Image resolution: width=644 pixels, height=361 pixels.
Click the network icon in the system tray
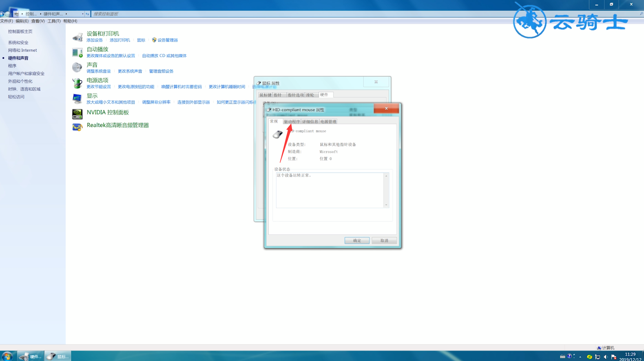pyautogui.click(x=598, y=357)
